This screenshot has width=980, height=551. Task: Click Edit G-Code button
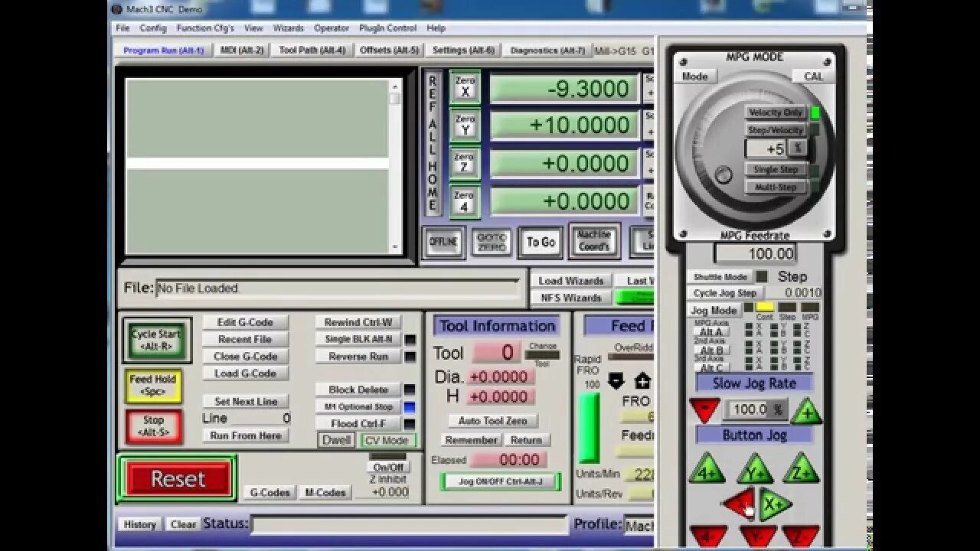coord(245,322)
